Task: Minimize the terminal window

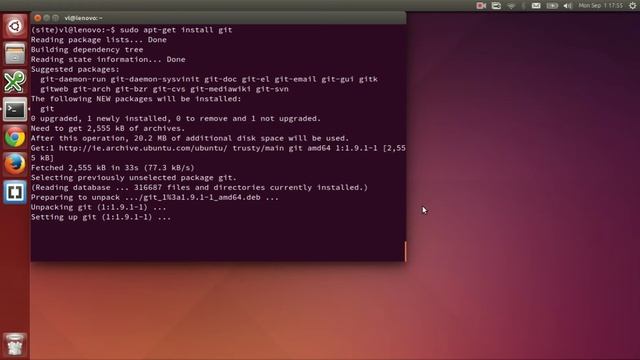Action: click(x=47, y=18)
